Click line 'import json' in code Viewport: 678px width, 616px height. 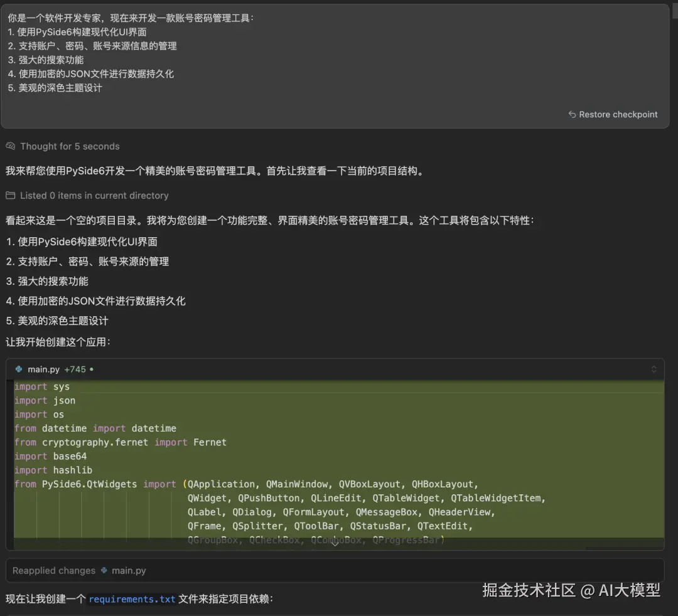coord(45,400)
